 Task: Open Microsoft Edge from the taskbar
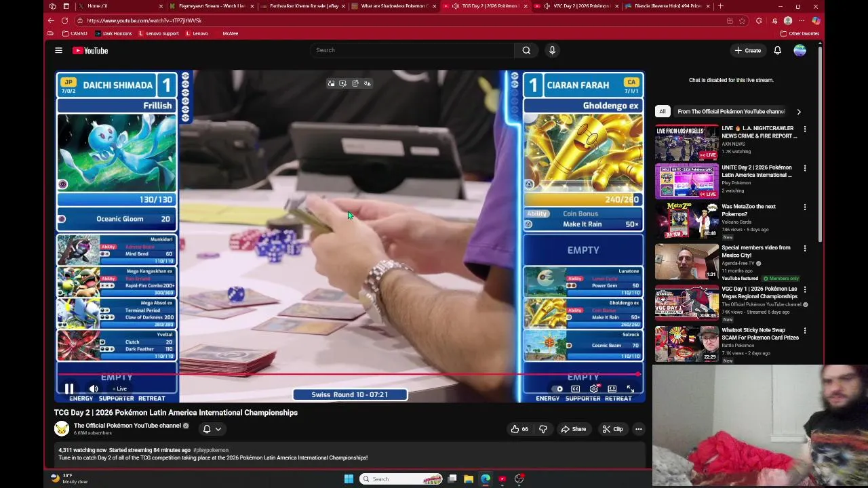[486, 479]
